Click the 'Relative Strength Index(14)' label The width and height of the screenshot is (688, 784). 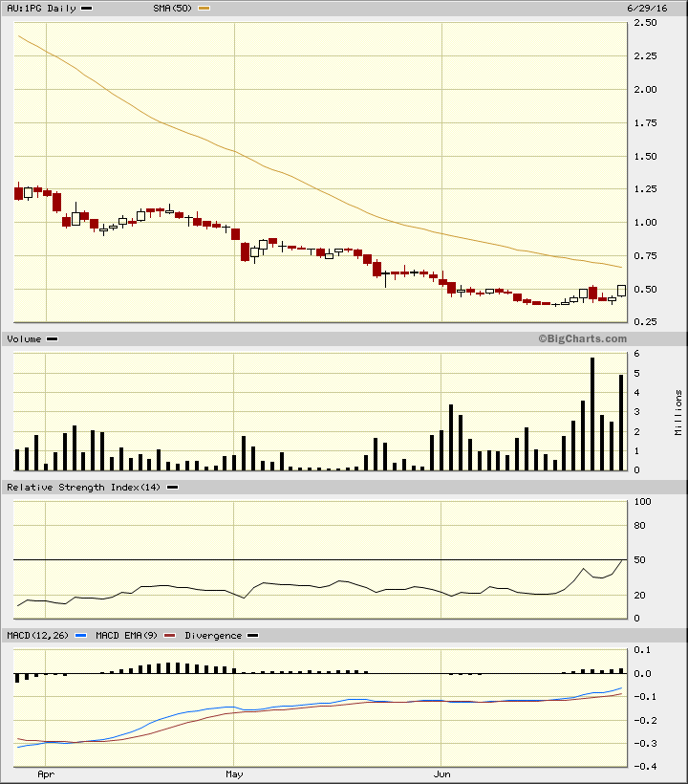click(x=83, y=487)
